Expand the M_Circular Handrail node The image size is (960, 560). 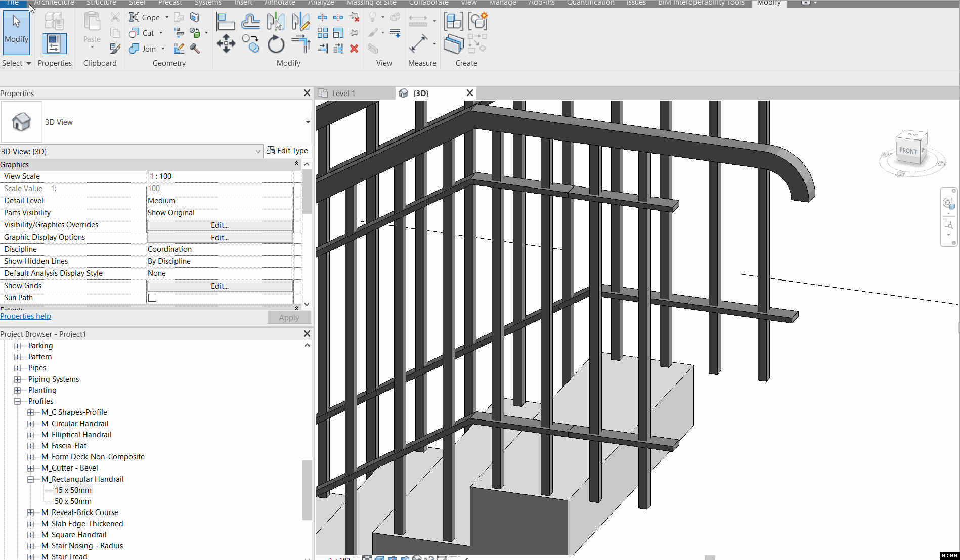coord(31,424)
